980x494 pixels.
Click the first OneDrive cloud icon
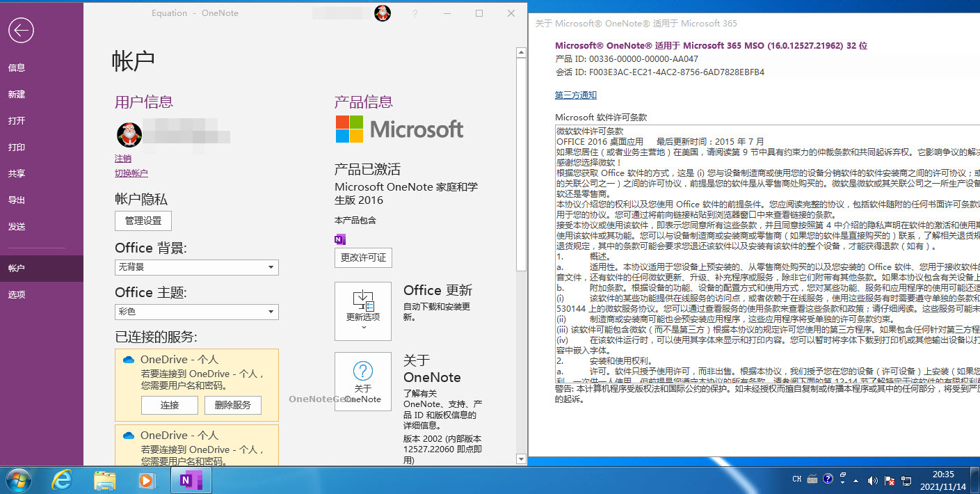click(128, 360)
